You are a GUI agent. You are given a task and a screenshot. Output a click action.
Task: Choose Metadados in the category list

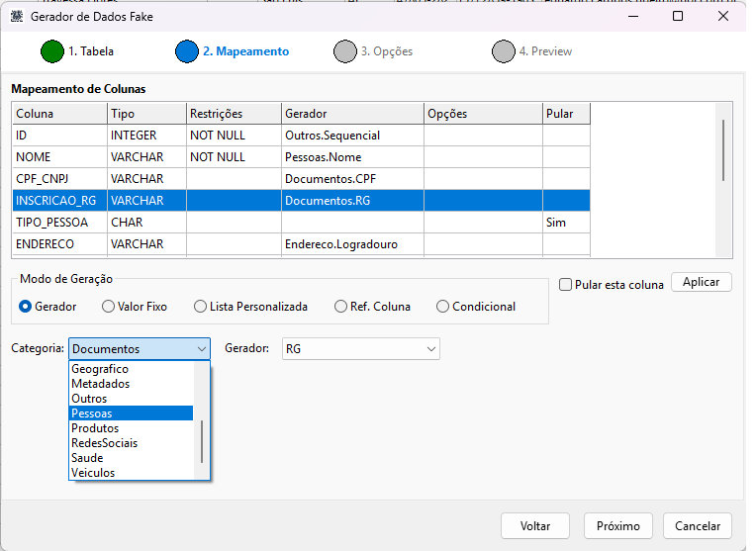(x=132, y=384)
